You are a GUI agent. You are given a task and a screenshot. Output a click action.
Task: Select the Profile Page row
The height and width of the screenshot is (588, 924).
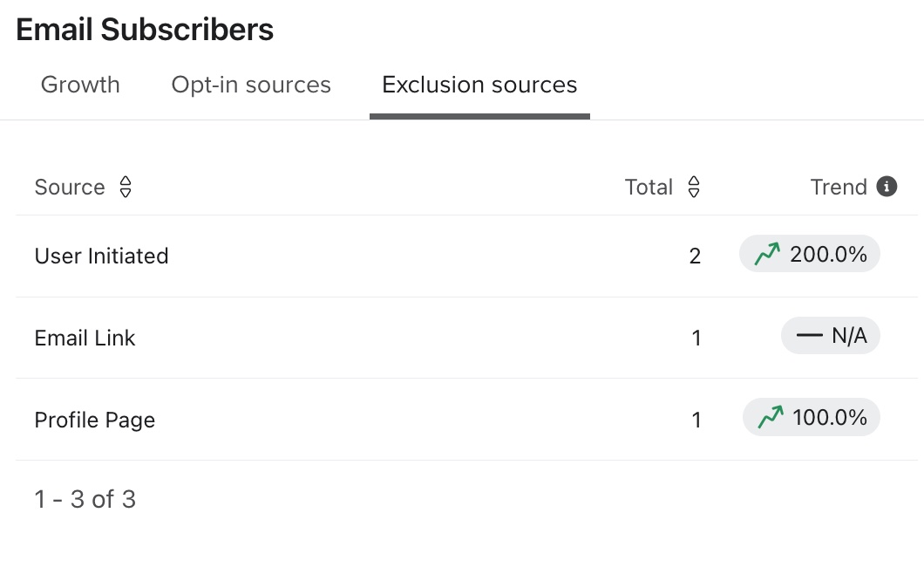pyautogui.click(x=94, y=420)
